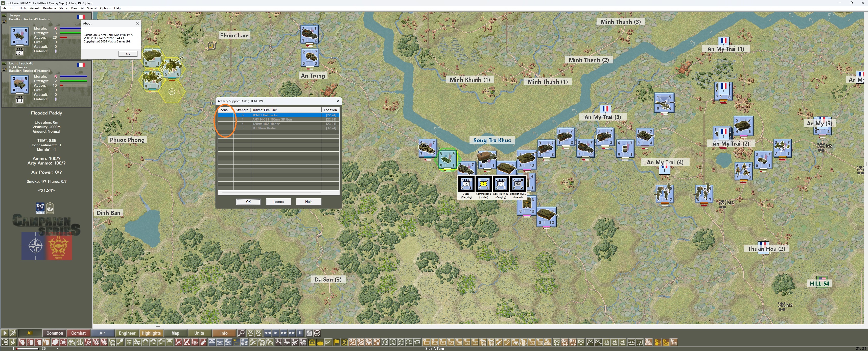Click OK in the About box

[128, 54]
